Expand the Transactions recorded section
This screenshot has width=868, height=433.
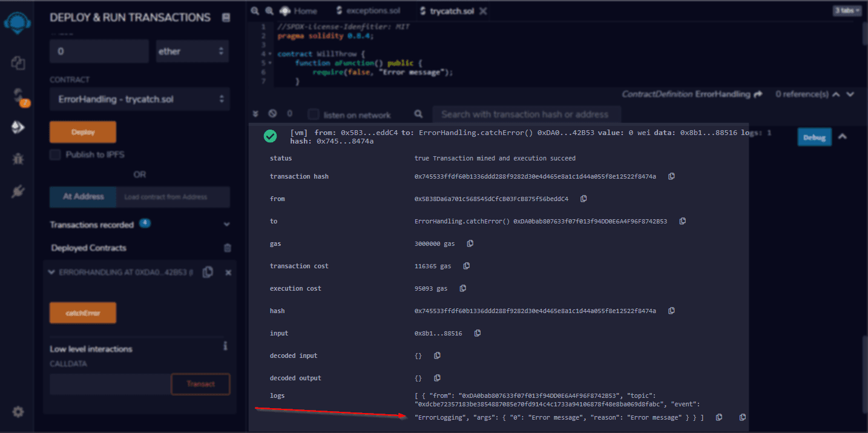[x=227, y=225]
